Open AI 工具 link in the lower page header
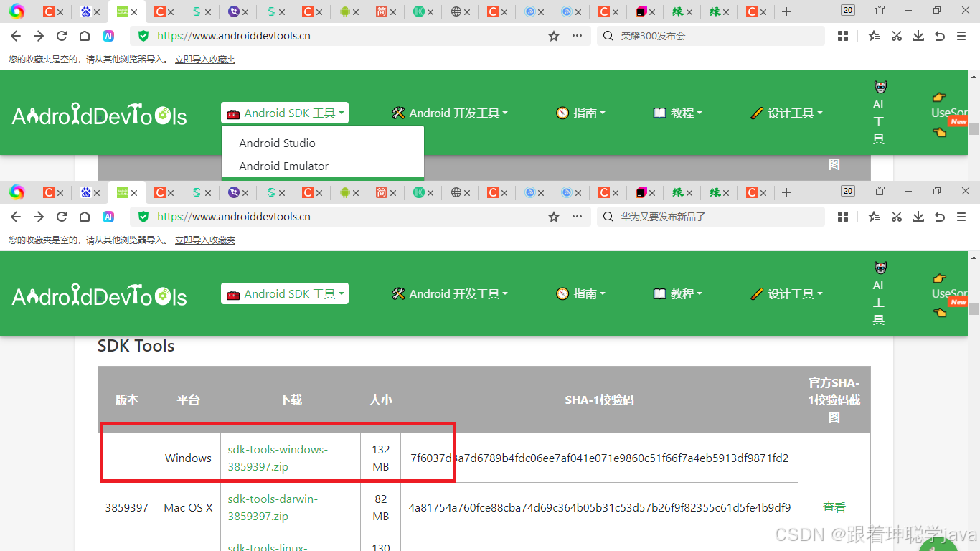Viewport: 980px width, 551px height. pos(880,293)
